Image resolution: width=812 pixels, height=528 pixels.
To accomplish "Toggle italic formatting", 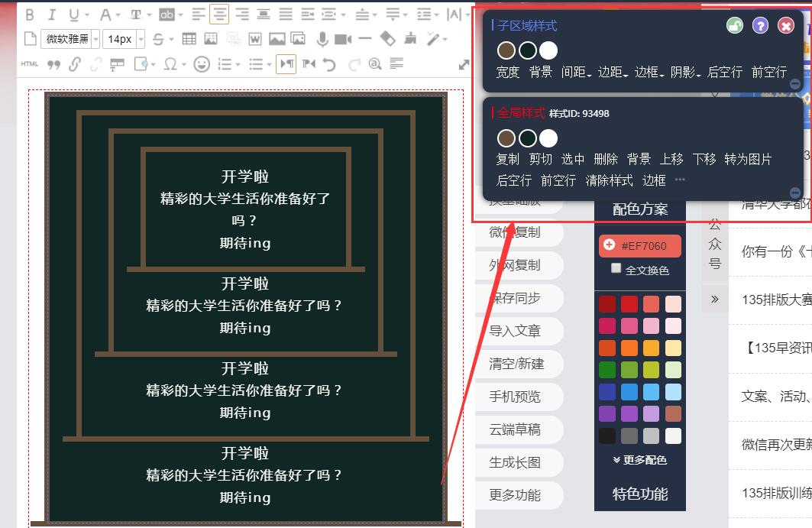I will click(x=52, y=15).
